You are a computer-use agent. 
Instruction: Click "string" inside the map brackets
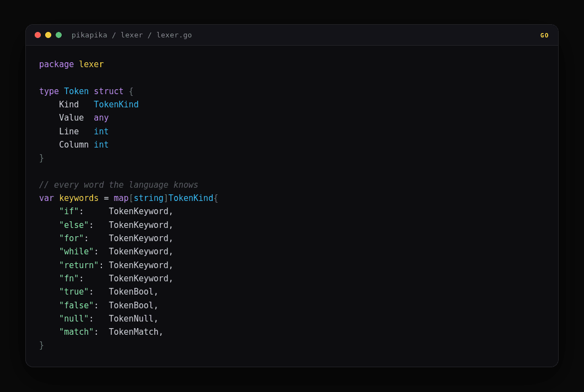(149, 198)
